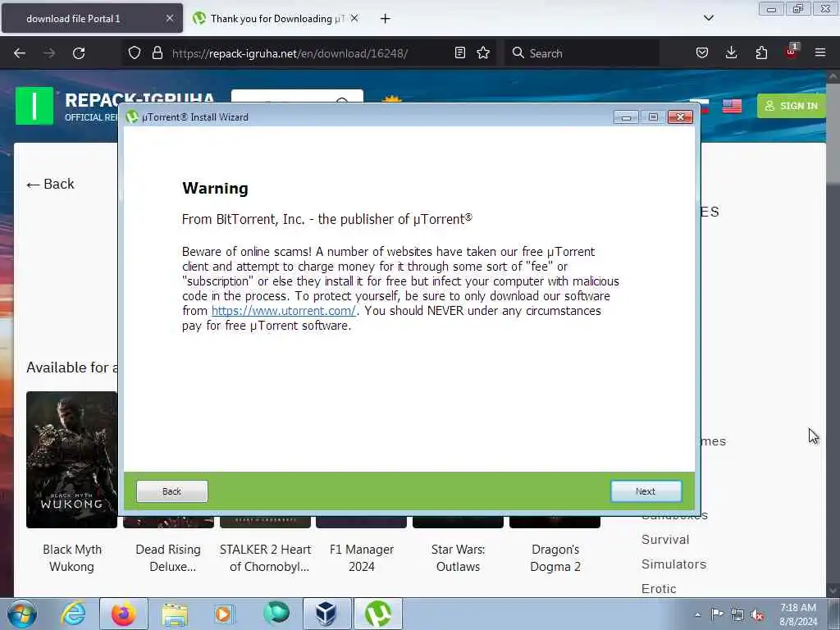The width and height of the screenshot is (840, 630).
Task: Launch Internet Explorer from the taskbar
Action: pos(73,614)
